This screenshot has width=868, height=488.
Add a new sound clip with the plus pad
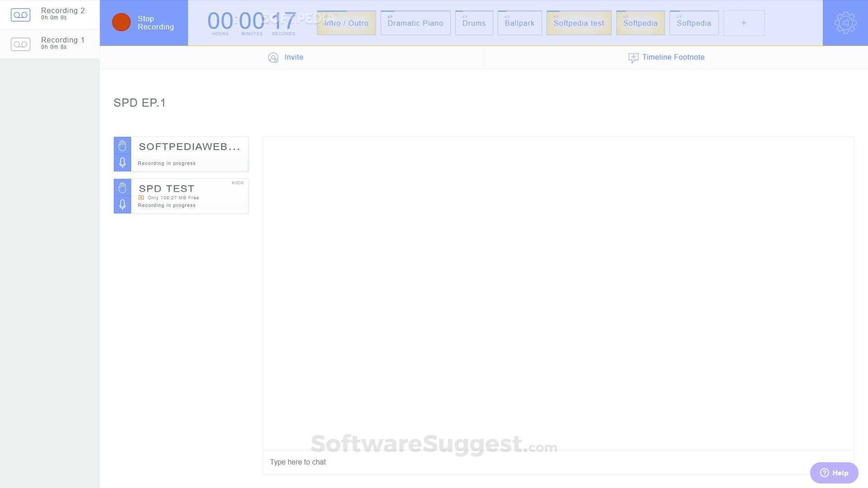pyautogui.click(x=744, y=23)
